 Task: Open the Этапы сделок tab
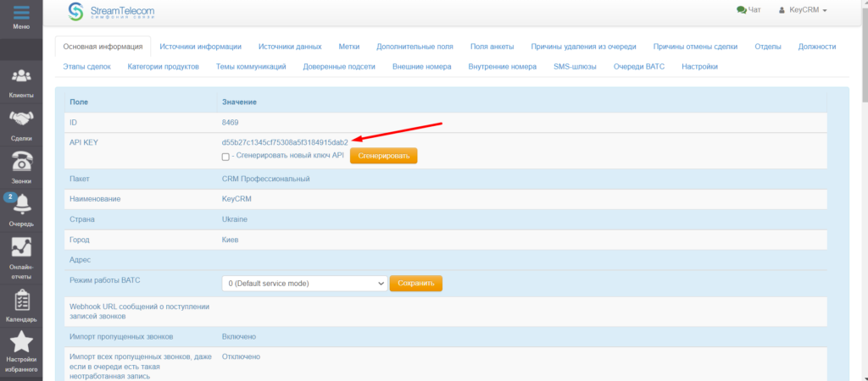tap(87, 66)
